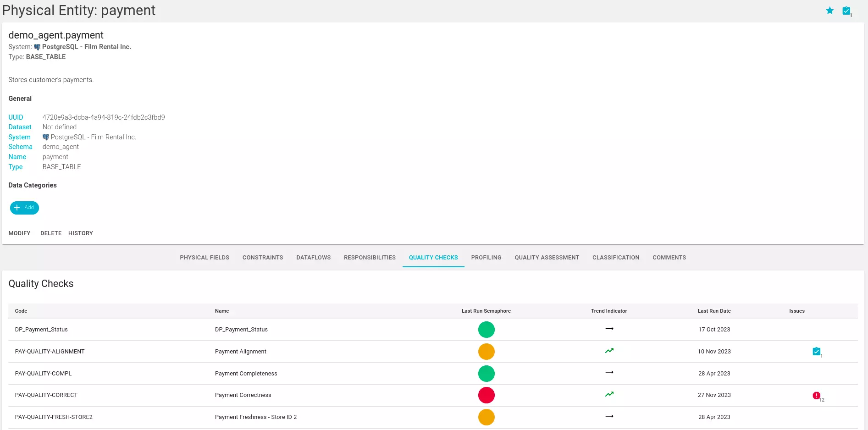Screen dimensions: 868x430
Task: Open PostgreSQL - Film Rental Inc. header link
Action: point(87,47)
